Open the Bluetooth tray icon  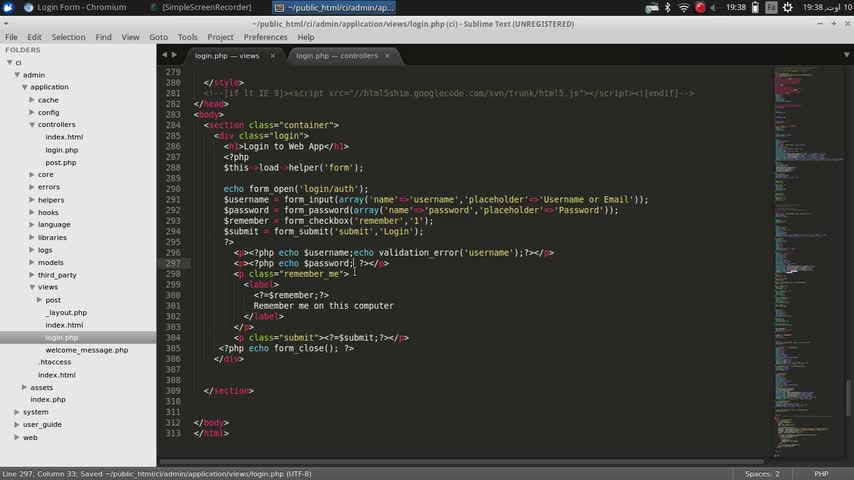coord(668,7)
